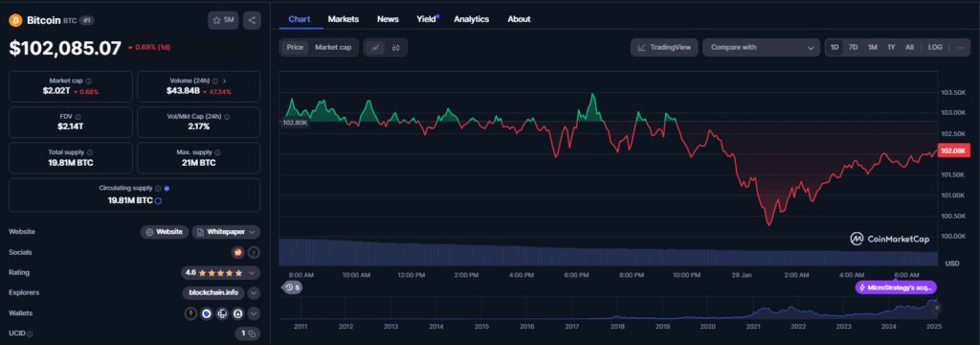Switch chart to candlestick view
Viewport: 980px width, 345px height.
click(395, 47)
